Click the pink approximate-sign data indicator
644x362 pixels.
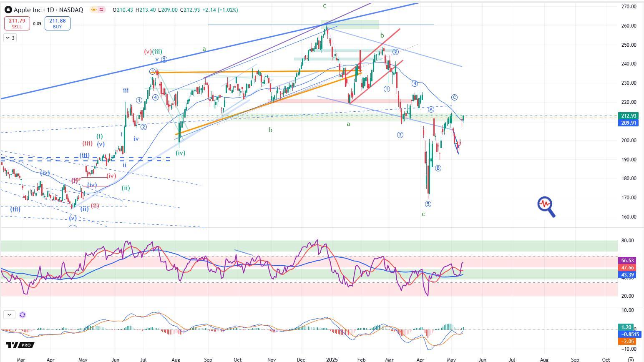click(x=102, y=10)
